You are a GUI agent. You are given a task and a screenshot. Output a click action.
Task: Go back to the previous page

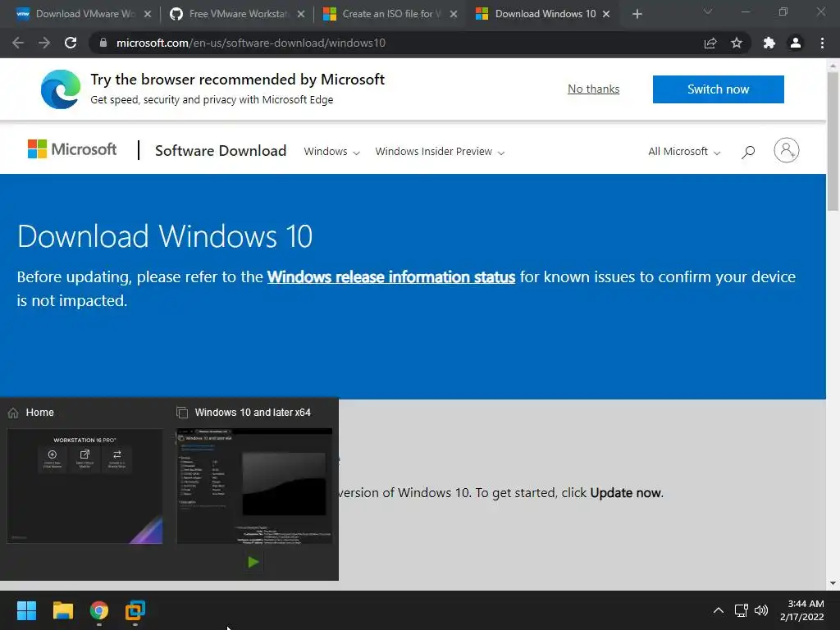18,43
